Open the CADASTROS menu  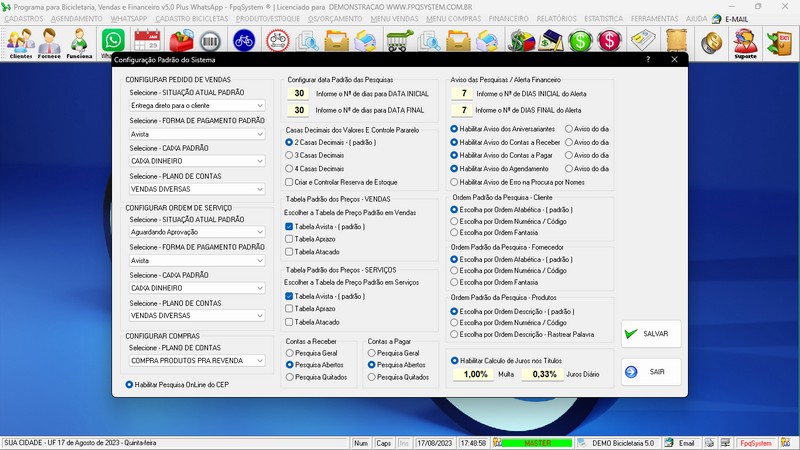tap(24, 19)
